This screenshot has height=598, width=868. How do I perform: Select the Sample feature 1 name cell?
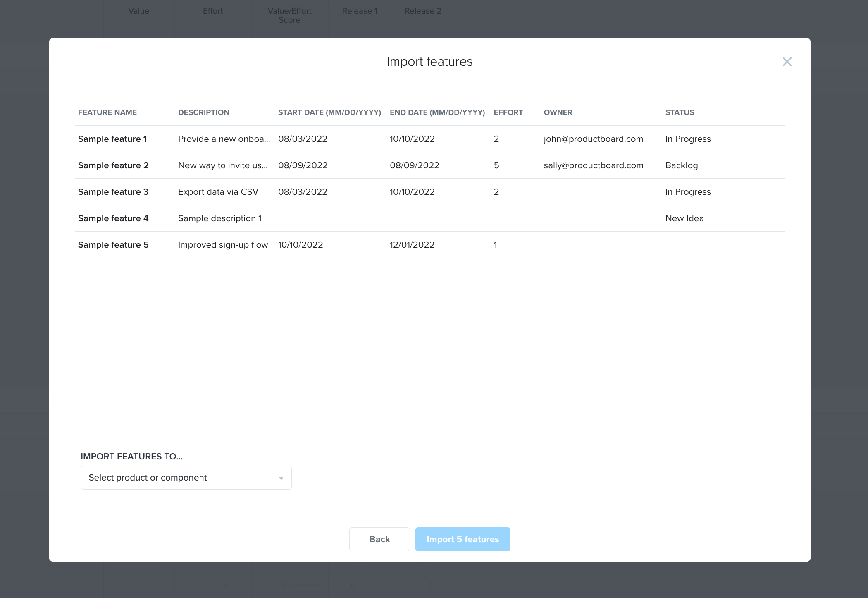pos(112,139)
